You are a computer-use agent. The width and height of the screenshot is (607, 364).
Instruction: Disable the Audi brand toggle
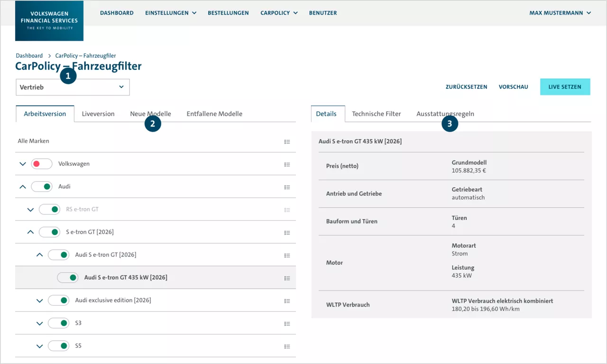click(41, 186)
